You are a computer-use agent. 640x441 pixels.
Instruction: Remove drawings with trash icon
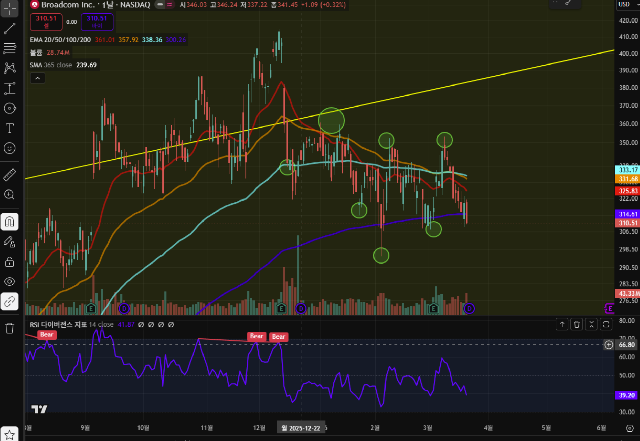(x=9, y=328)
